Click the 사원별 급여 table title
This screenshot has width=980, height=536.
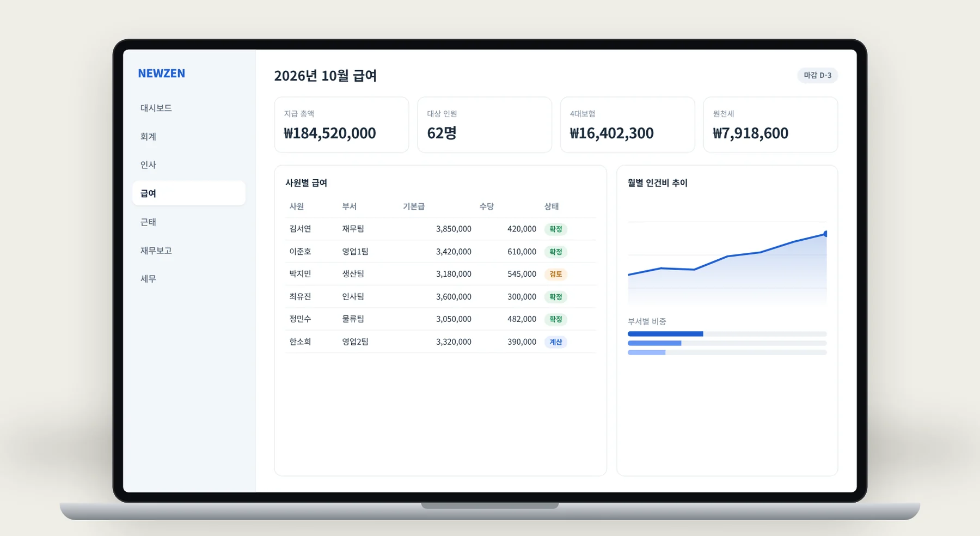pos(306,183)
